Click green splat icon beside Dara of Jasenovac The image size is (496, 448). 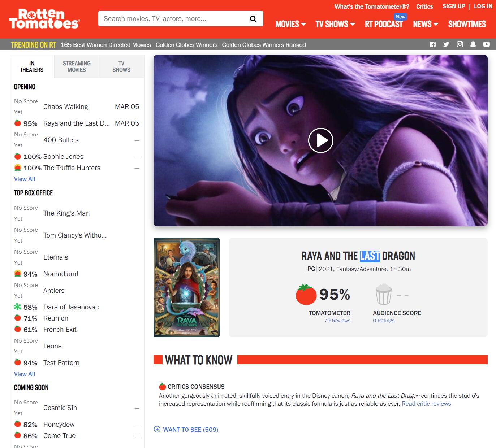tap(18, 307)
